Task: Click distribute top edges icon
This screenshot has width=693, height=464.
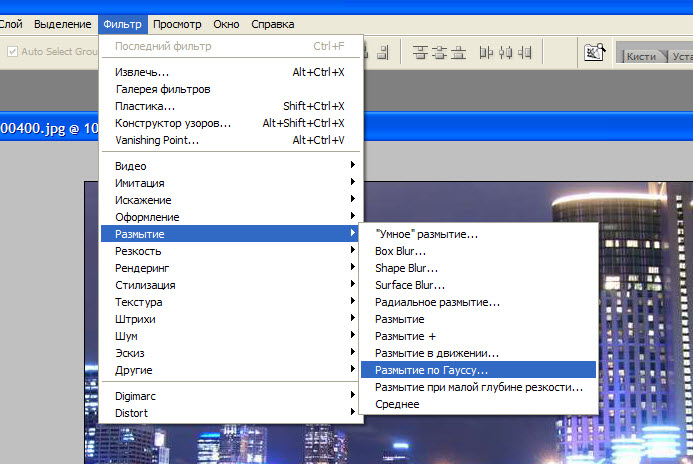Action: (420, 53)
